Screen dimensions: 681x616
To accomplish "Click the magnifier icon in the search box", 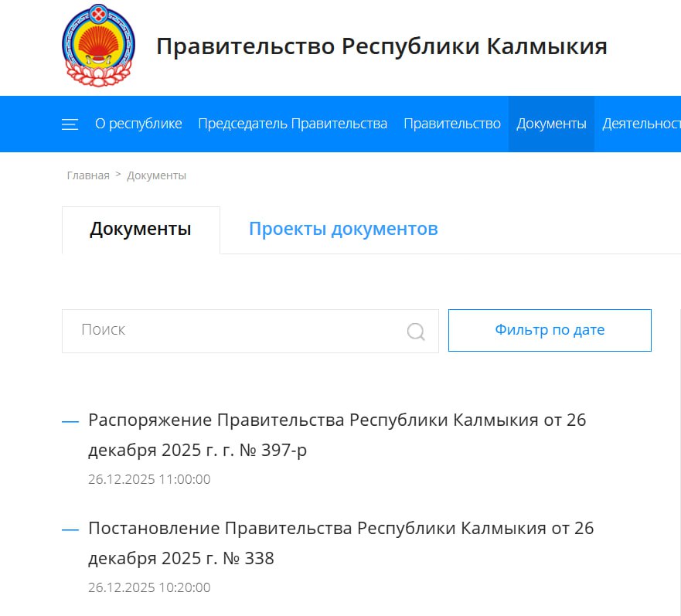I will click(x=416, y=332).
